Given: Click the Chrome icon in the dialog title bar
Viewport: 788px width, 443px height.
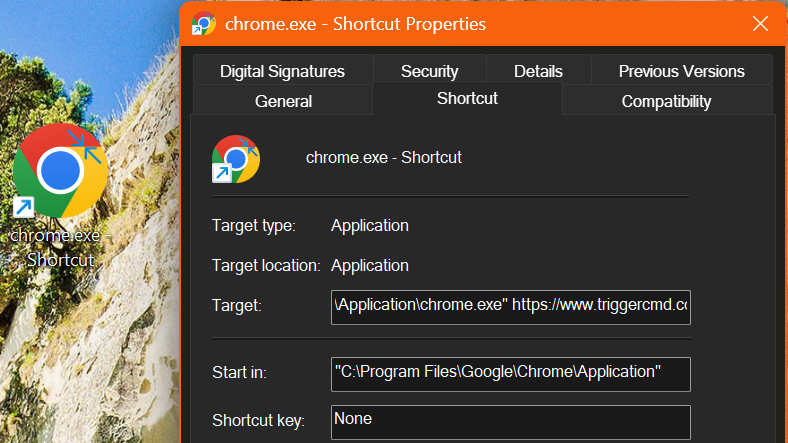Looking at the screenshot, I should tap(204, 24).
